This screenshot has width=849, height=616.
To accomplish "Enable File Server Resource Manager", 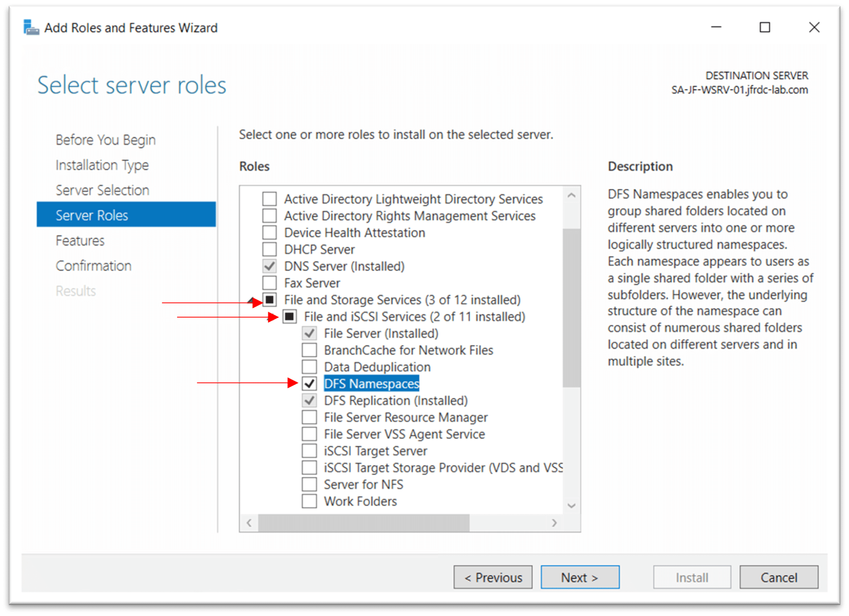I will pyautogui.click(x=309, y=417).
